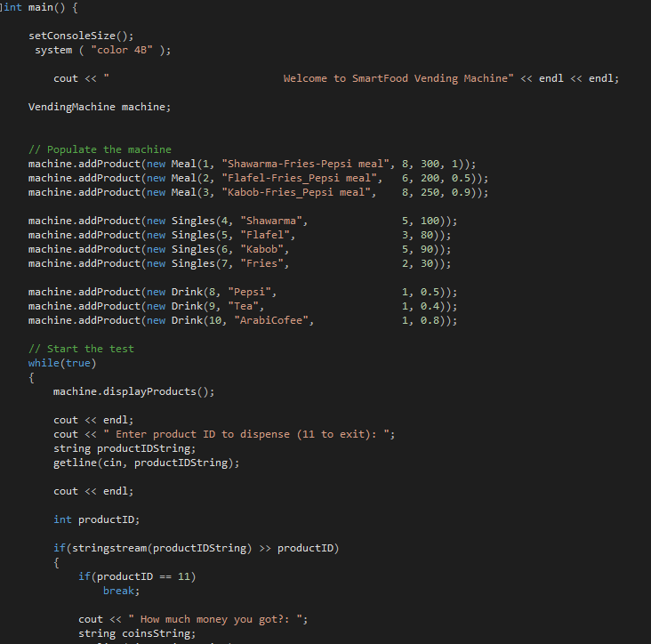Click the Singles "Shawarma" product string
Viewport: 651px width, 644px height.
(x=273, y=221)
